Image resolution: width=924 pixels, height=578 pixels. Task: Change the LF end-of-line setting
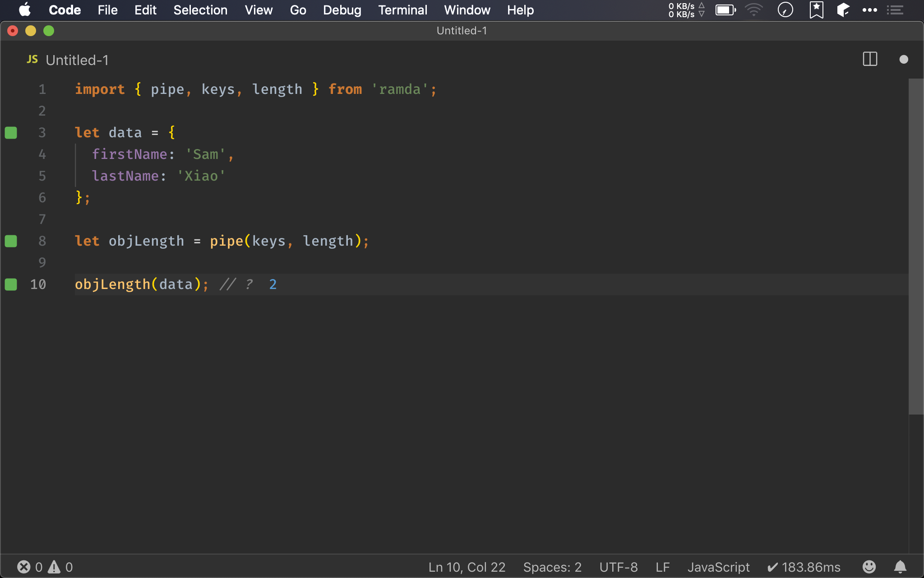(x=662, y=567)
